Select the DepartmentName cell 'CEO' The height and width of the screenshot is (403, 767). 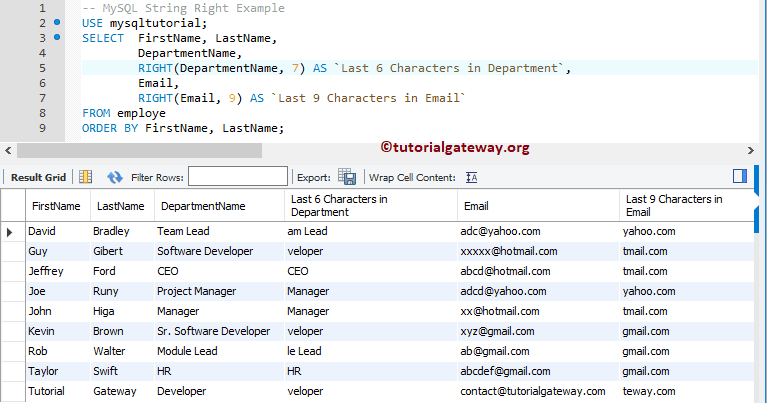(x=219, y=271)
